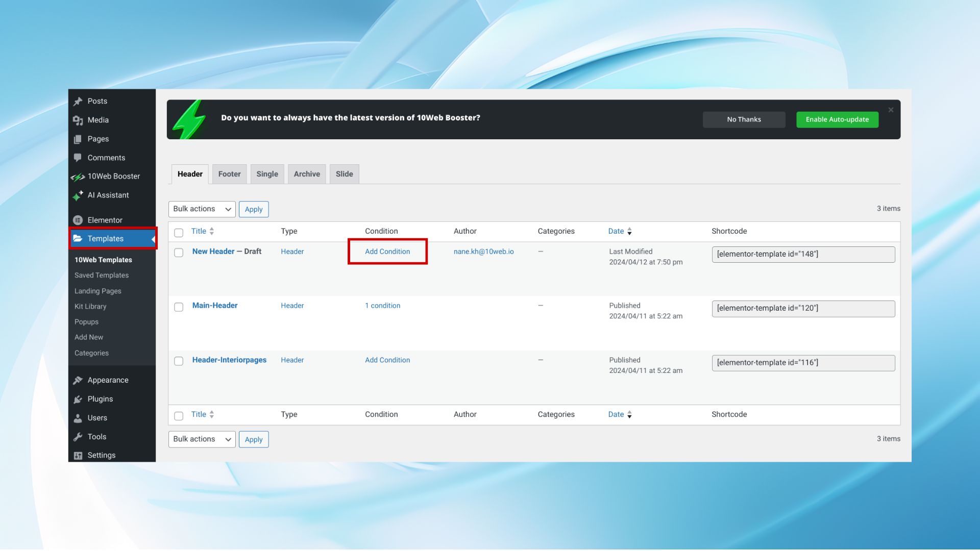Click the Comments bubble icon
The width and height of the screenshot is (980, 551).
[x=78, y=158]
